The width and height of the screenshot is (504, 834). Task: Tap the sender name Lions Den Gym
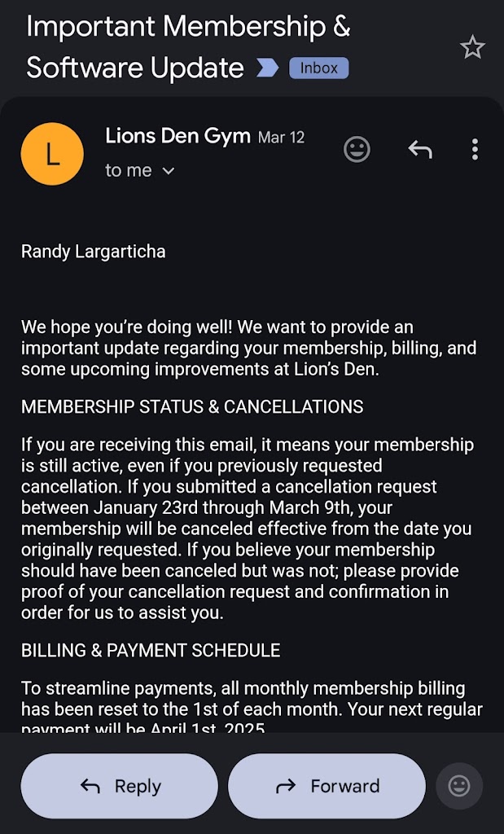coord(177,136)
